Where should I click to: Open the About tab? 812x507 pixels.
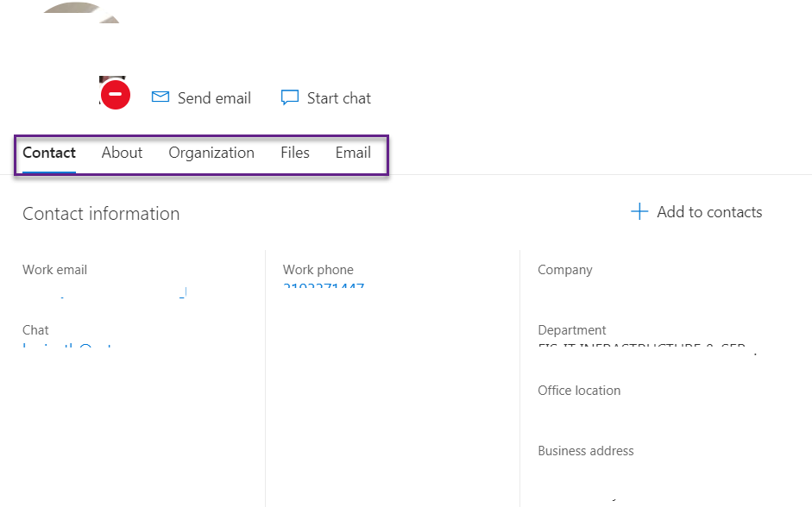coord(122,153)
